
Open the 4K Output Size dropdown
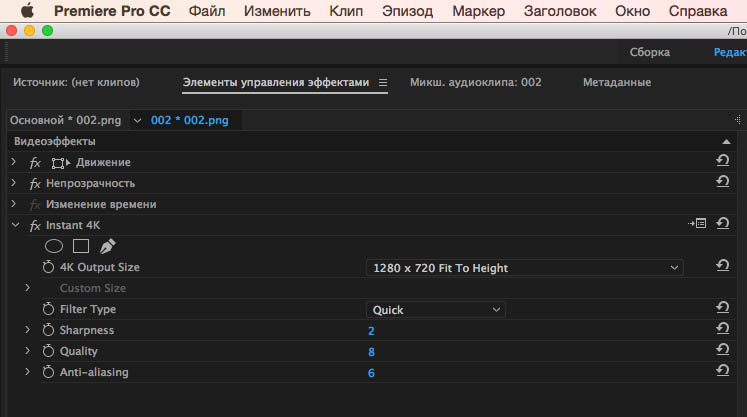[x=525, y=268]
